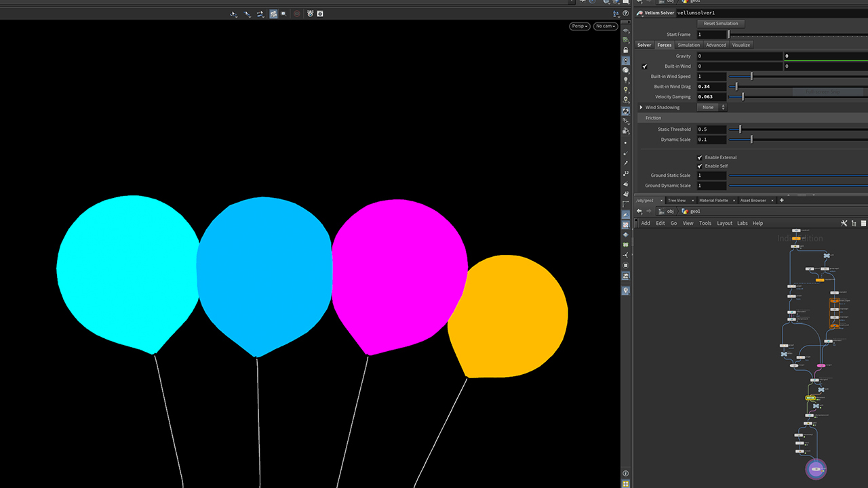
Task: Click the light bulb icon in side toolbar
Action: click(625, 80)
